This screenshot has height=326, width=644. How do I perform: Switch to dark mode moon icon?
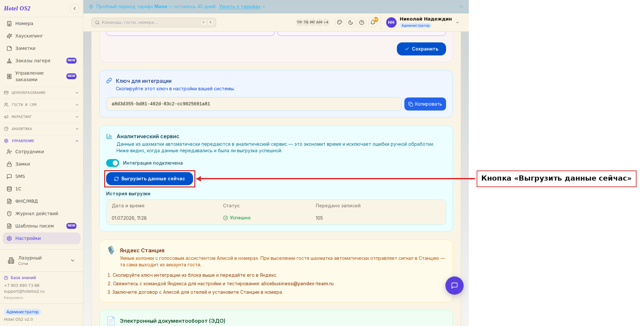click(351, 22)
